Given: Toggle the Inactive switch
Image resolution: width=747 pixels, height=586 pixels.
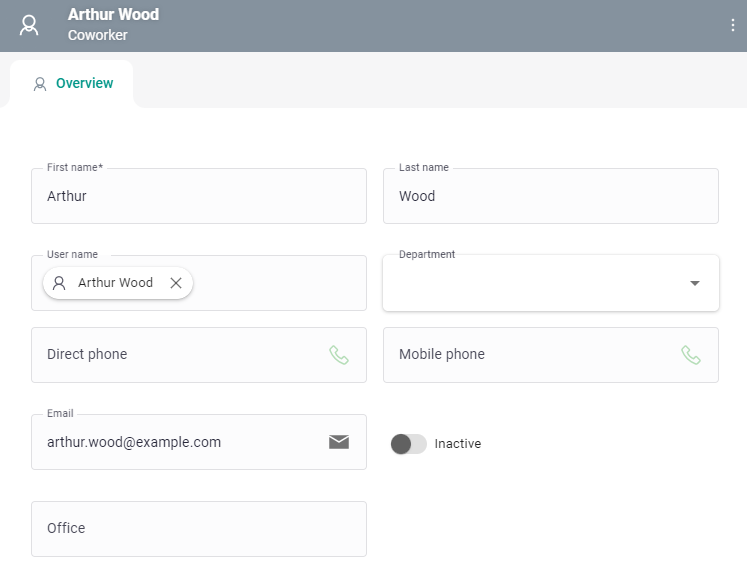Looking at the screenshot, I should click(x=408, y=444).
